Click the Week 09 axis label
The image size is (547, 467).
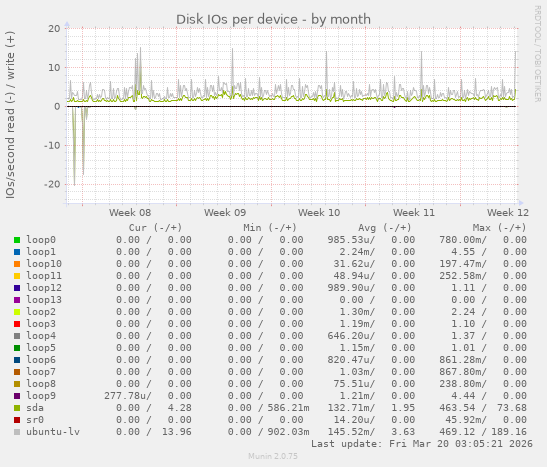tap(225, 213)
